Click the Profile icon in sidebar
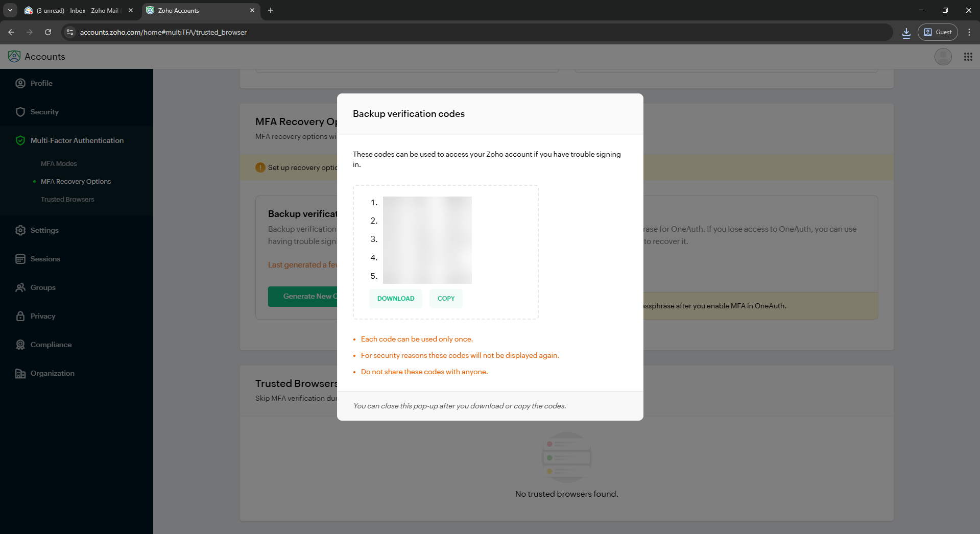 click(x=20, y=83)
